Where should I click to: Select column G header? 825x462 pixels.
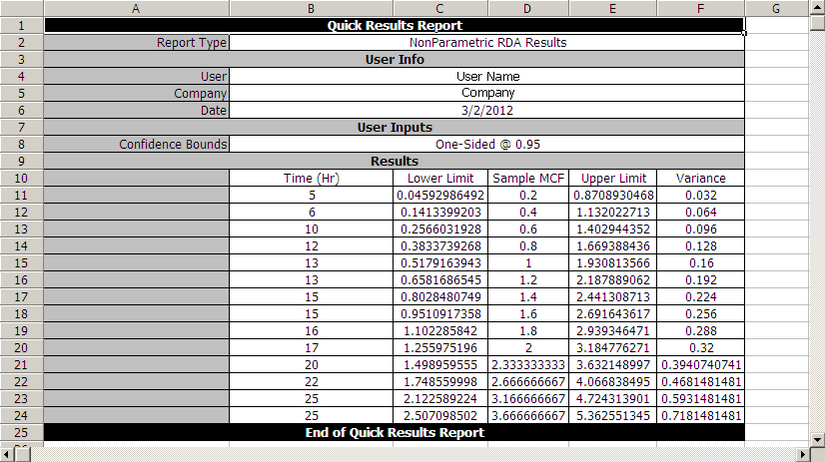776,8
